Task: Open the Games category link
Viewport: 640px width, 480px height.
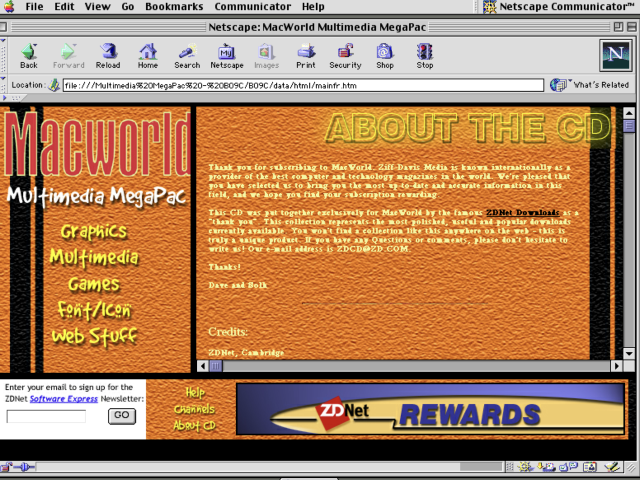Action: click(94, 284)
